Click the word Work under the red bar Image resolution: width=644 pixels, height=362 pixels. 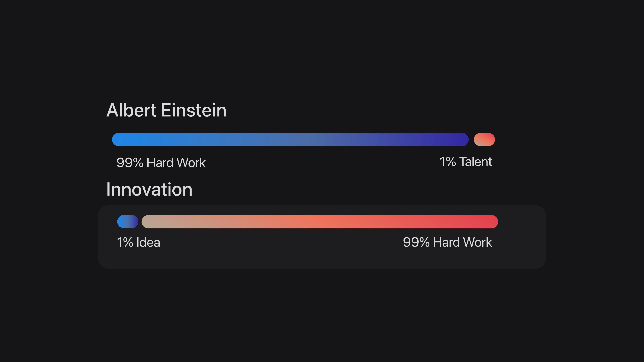(477, 242)
